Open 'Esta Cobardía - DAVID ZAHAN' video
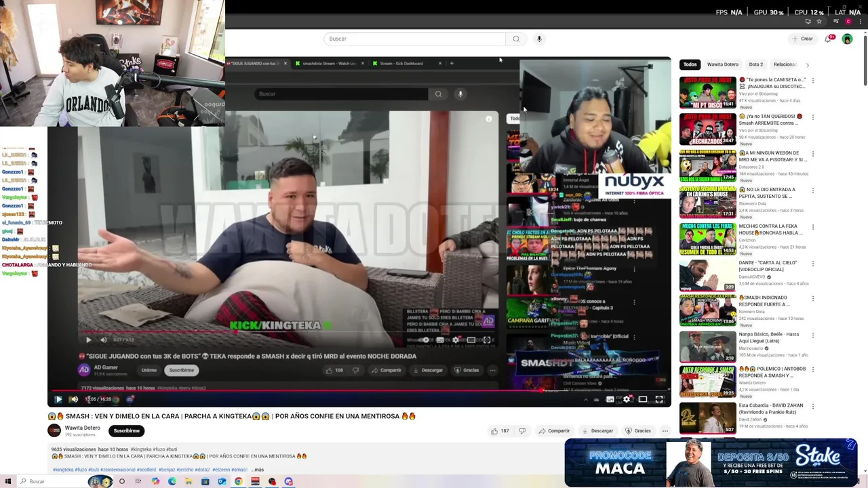This screenshot has width=868, height=488. (708, 418)
